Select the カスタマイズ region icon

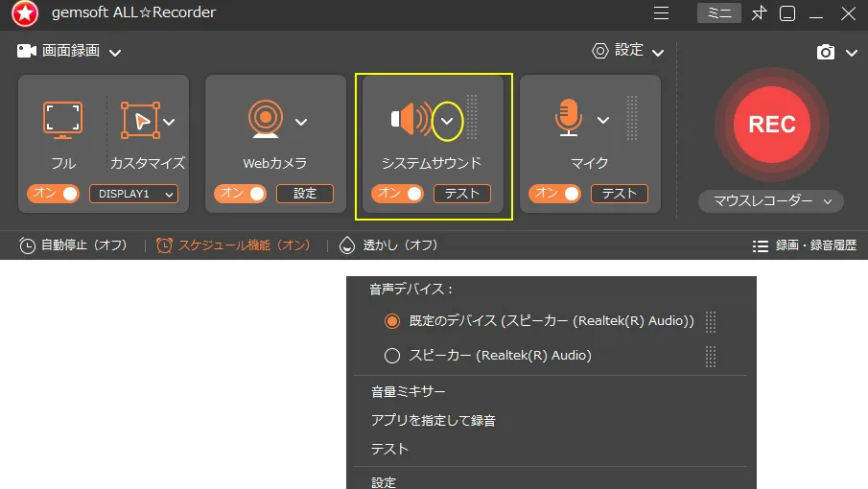(141, 120)
